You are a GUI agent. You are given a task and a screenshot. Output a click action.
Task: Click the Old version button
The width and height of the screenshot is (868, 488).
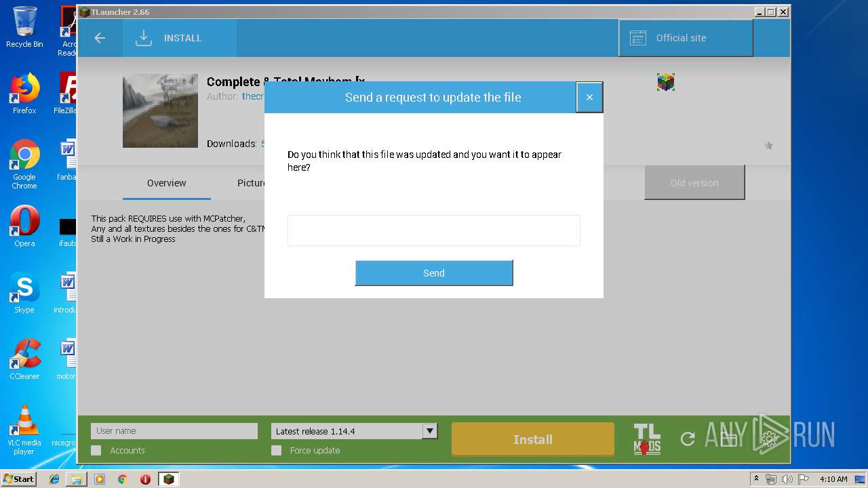[x=694, y=183]
